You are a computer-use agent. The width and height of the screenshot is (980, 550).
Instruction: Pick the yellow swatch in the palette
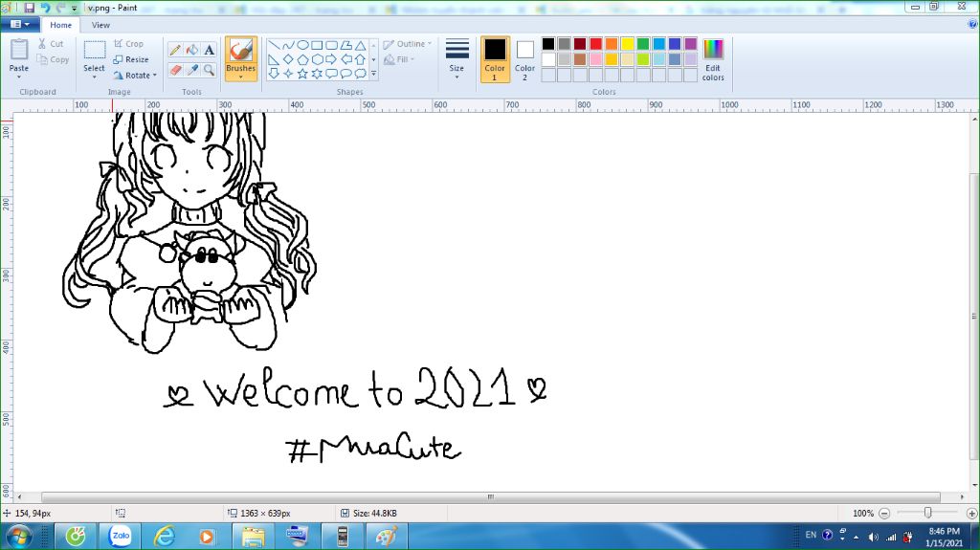[x=628, y=44]
